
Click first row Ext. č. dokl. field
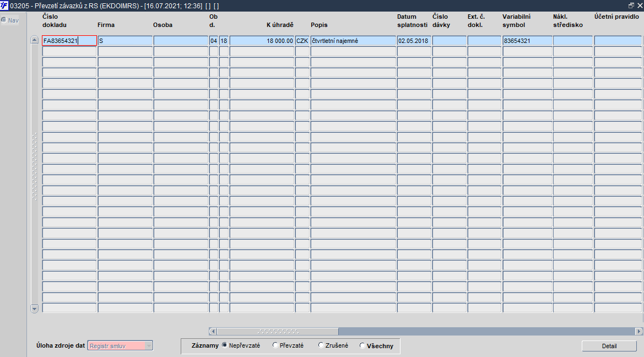484,41
